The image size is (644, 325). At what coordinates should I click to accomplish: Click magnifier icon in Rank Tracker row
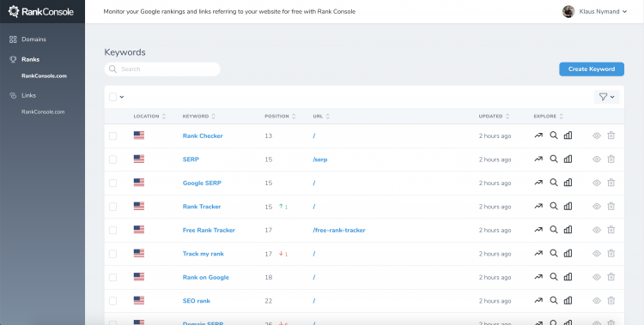tap(554, 207)
